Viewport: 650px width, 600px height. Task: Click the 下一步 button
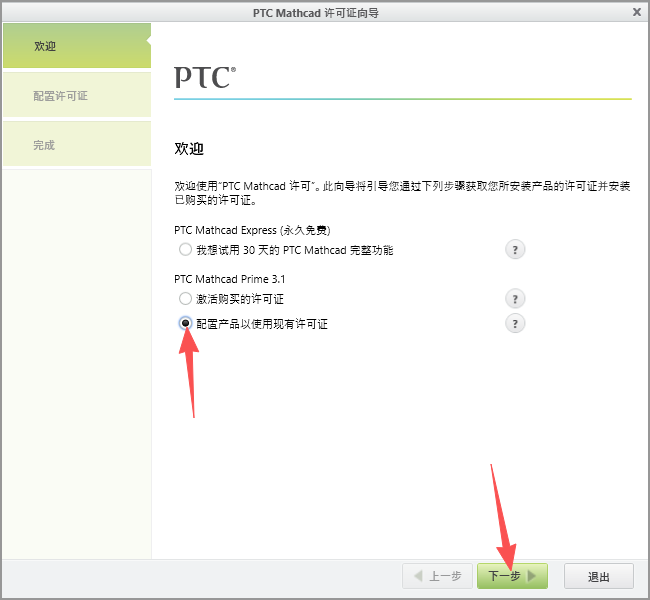click(512, 576)
